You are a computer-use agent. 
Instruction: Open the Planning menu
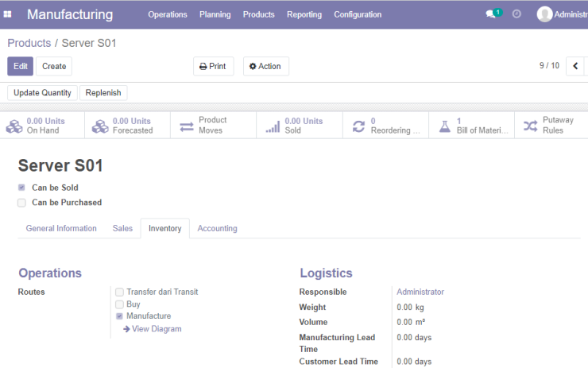[215, 14]
